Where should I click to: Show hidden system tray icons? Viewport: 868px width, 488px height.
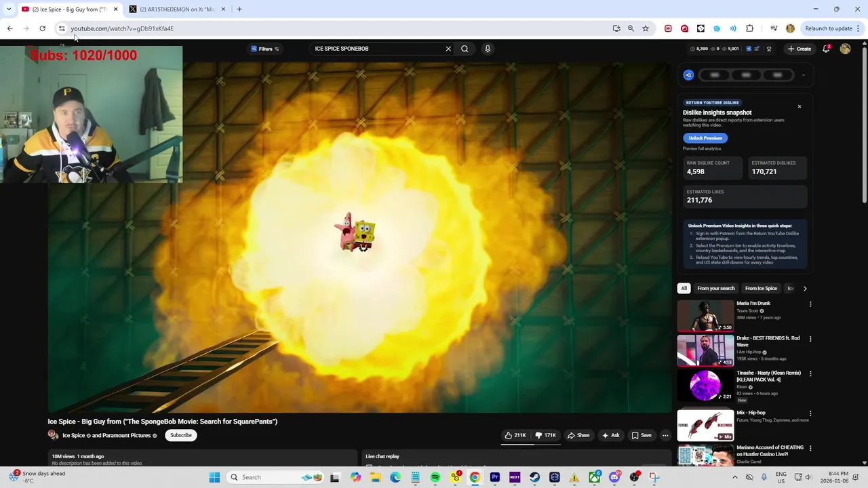(x=734, y=477)
